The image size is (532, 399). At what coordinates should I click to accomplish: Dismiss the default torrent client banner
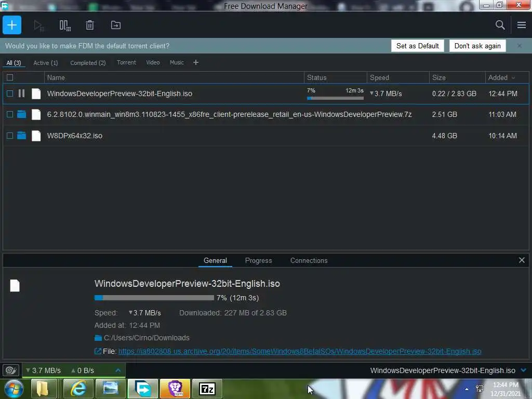tap(520, 46)
